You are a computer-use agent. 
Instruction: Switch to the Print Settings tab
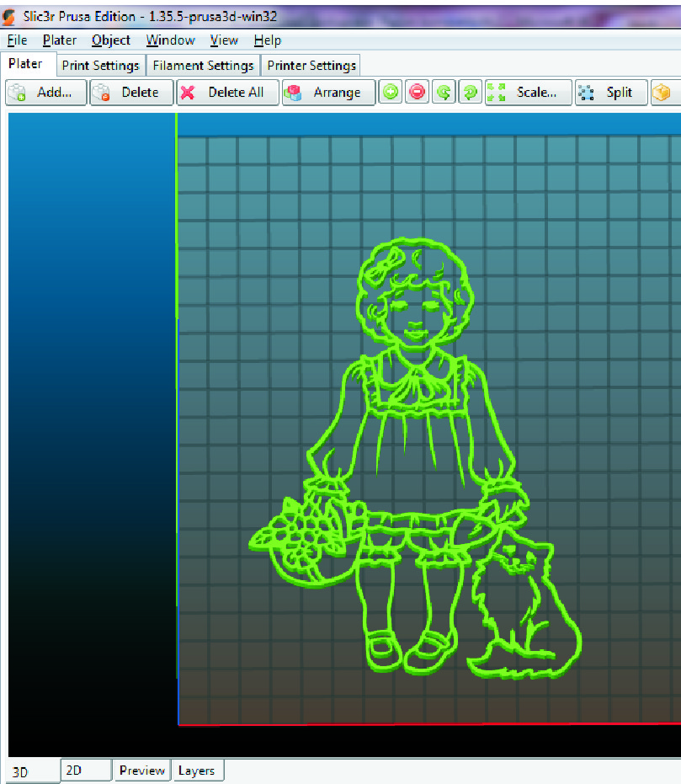[x=100, y=66]
